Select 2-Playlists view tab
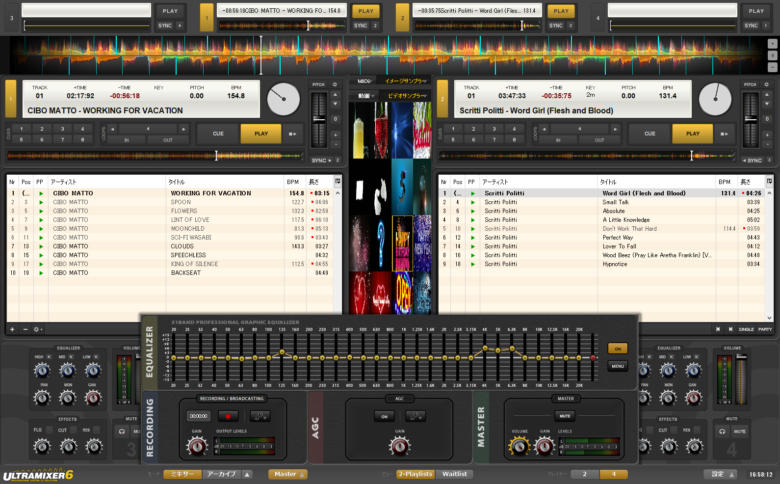Viewport: 780px width, 484px height. [x=415, y=474]
